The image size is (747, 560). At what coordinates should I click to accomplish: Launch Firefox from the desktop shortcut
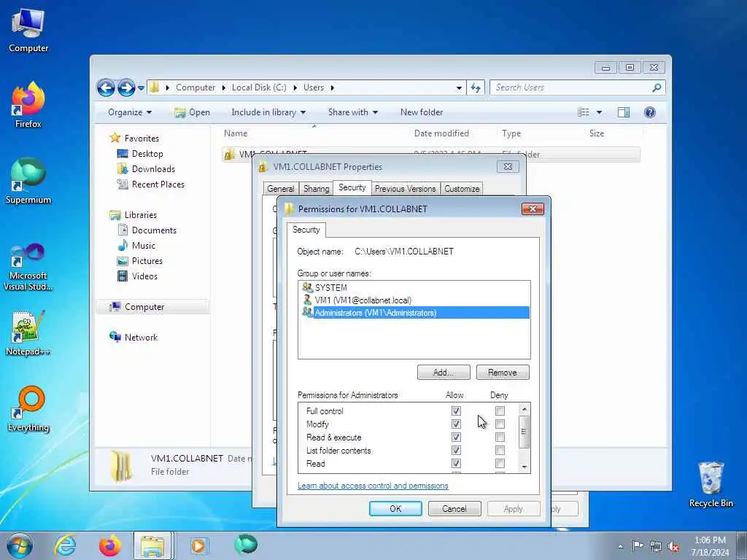click(28, 105)
